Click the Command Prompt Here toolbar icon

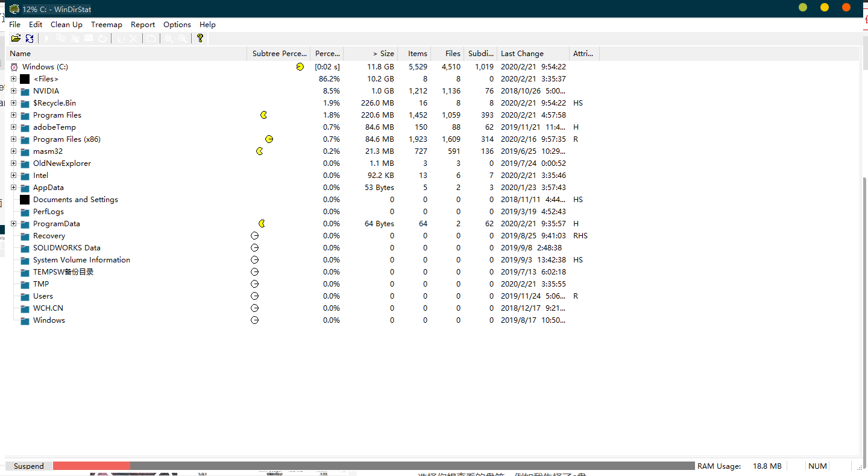click(89, 38)
